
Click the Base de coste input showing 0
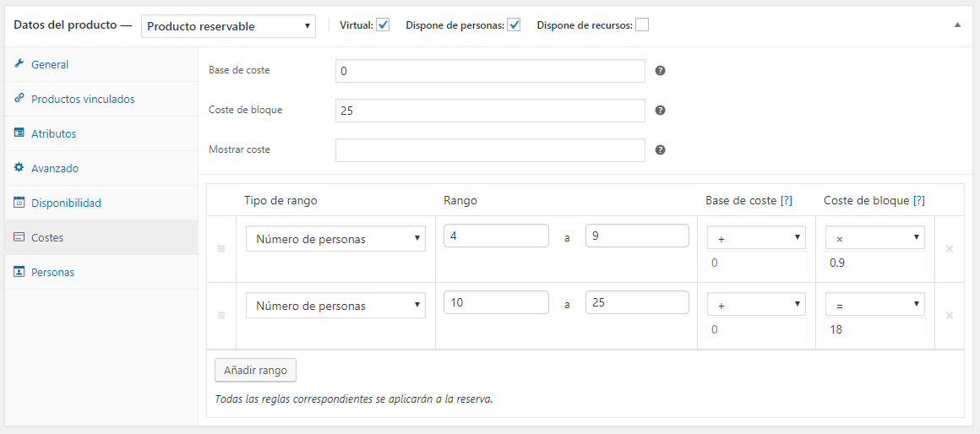[x=490, y=71]
